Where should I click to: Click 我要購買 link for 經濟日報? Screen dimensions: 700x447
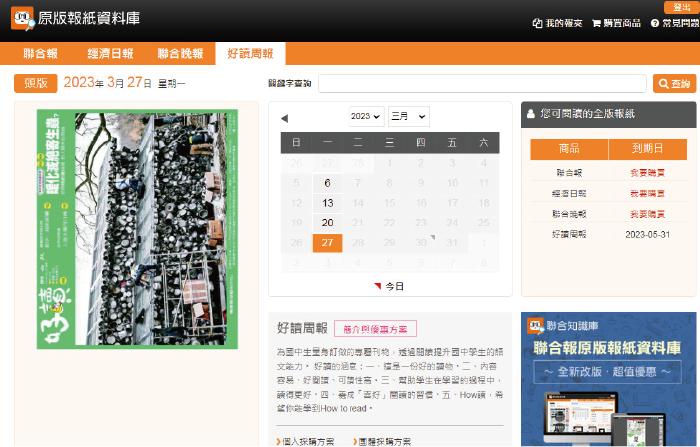point(647,193)
